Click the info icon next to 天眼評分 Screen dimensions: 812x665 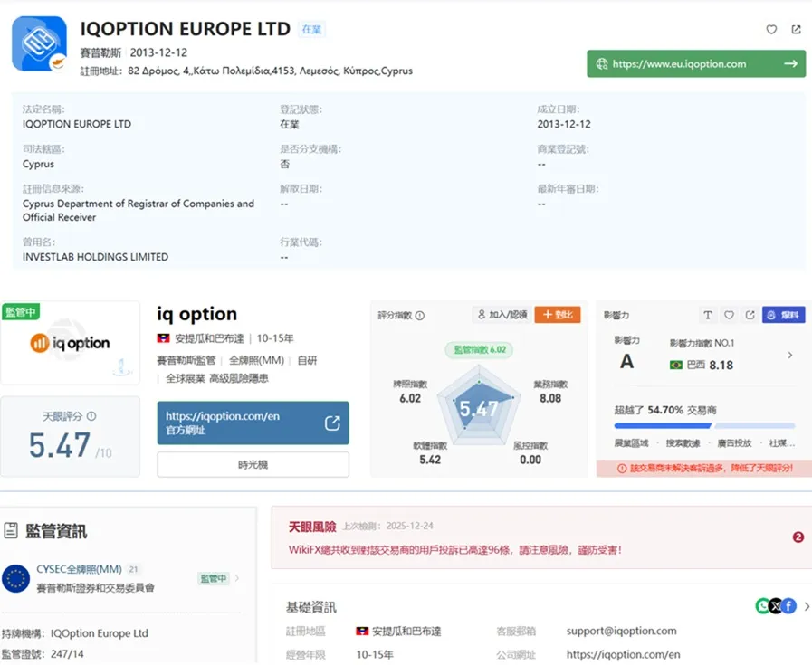click(91, 416)
